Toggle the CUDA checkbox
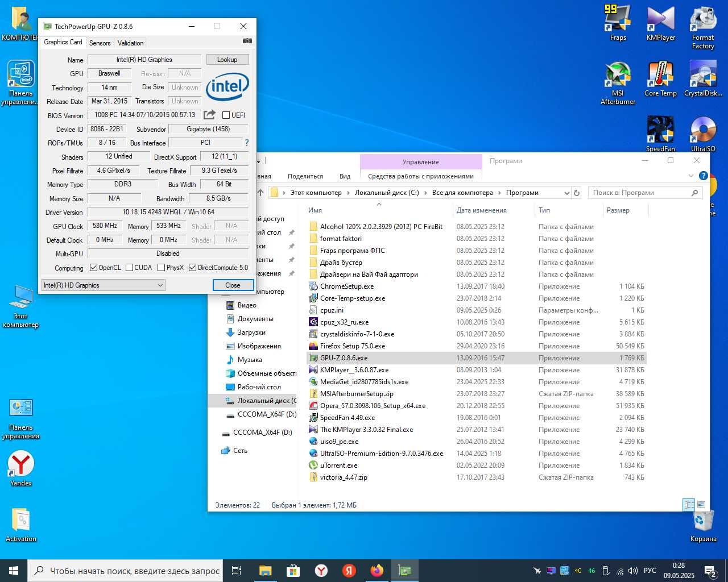 tap(129, 268)
